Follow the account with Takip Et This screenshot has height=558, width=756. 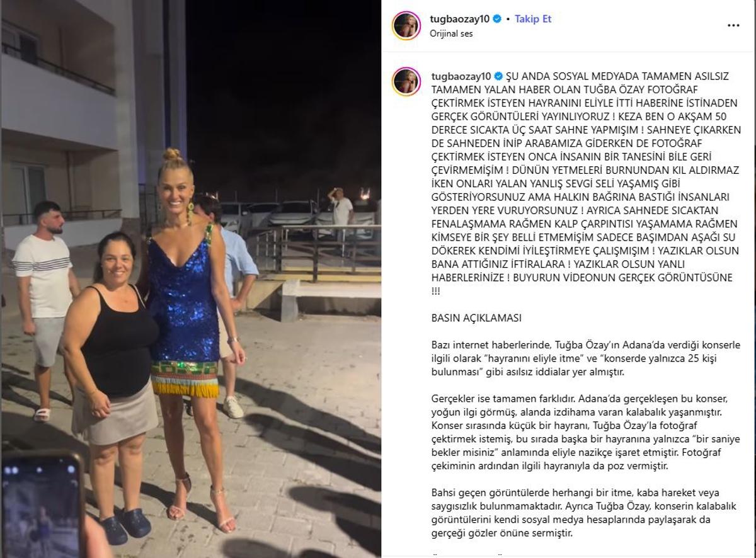pos(533,19)
